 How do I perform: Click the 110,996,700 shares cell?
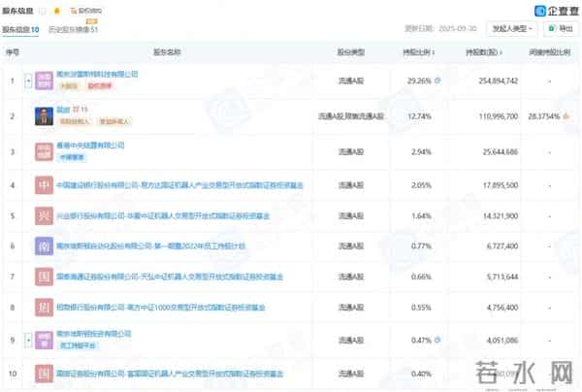tap(499, 116)
